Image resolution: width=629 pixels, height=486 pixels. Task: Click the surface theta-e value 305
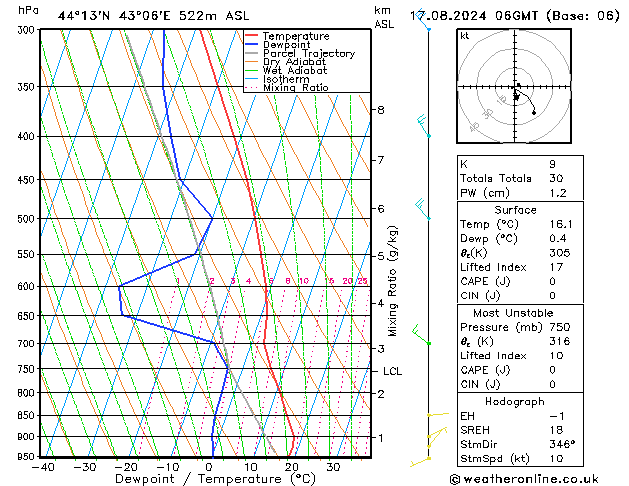[560, 253]
